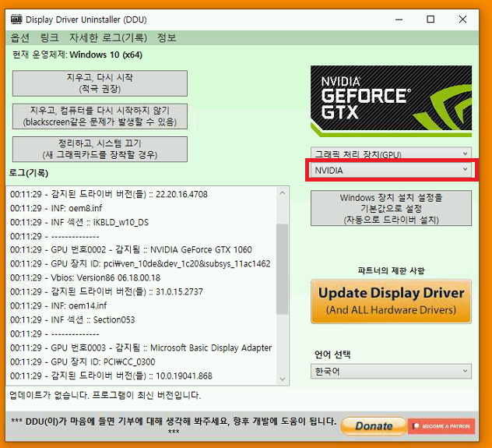
Task: Click the NVIDIA GeForce GTX logo image
Action: (x=391, y=101)
